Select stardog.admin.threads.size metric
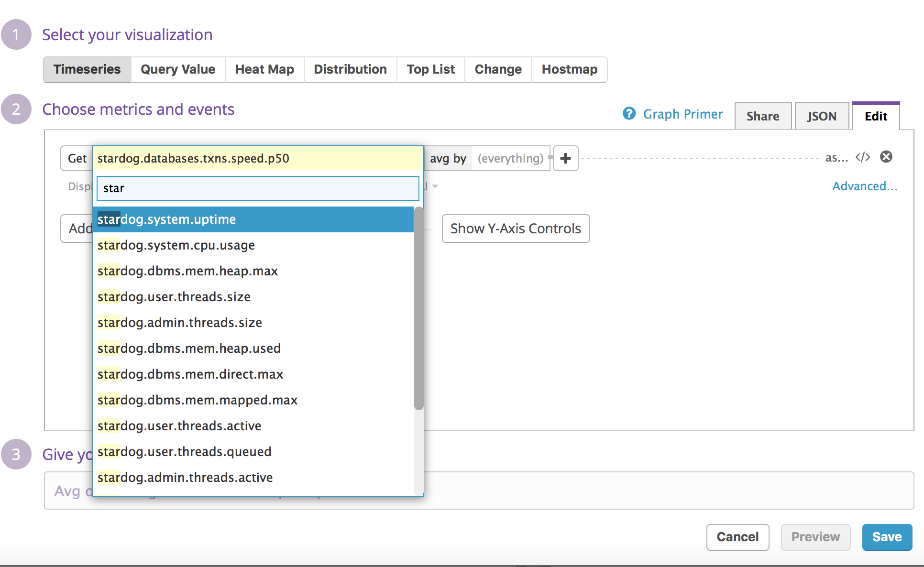The width and height of the screenshot is (924, 567). pos(253,323)
